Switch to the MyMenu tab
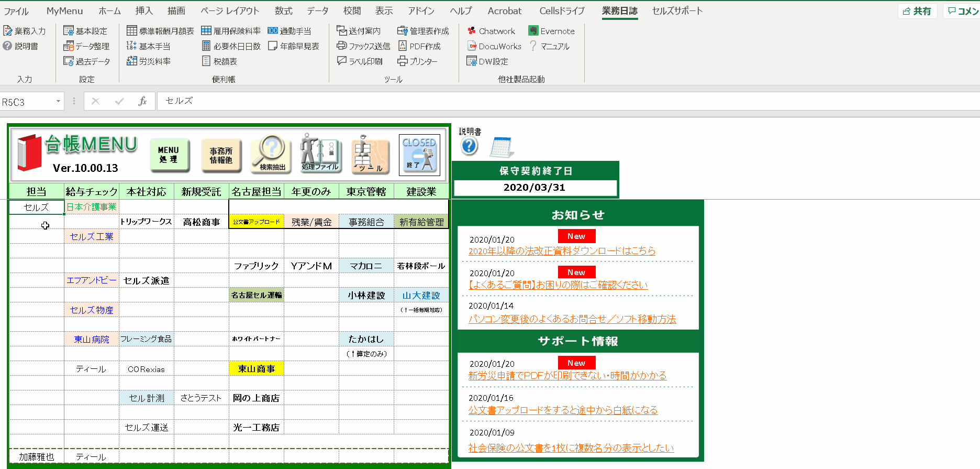The height and width of the screenshot is (469, 980). pos(64,11)
